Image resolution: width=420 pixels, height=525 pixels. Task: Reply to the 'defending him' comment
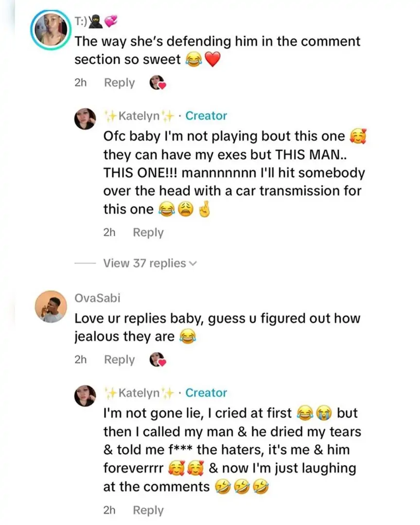[119, 83]
